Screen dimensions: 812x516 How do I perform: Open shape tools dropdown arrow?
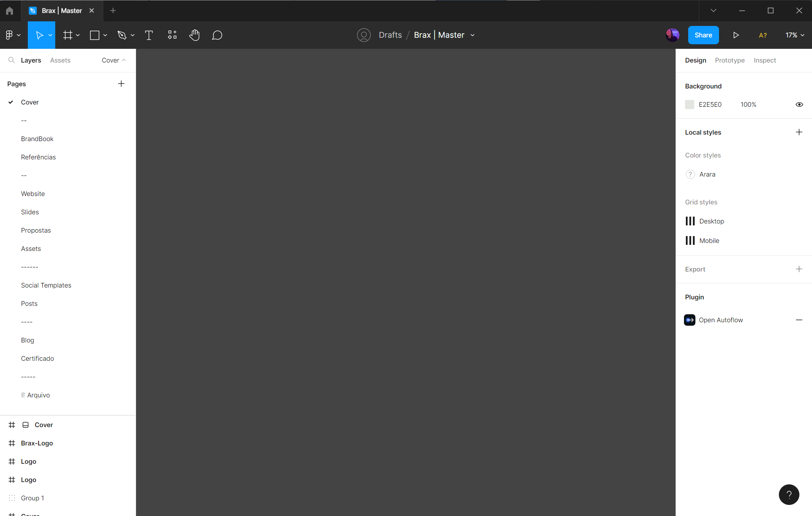click(105, 35)
